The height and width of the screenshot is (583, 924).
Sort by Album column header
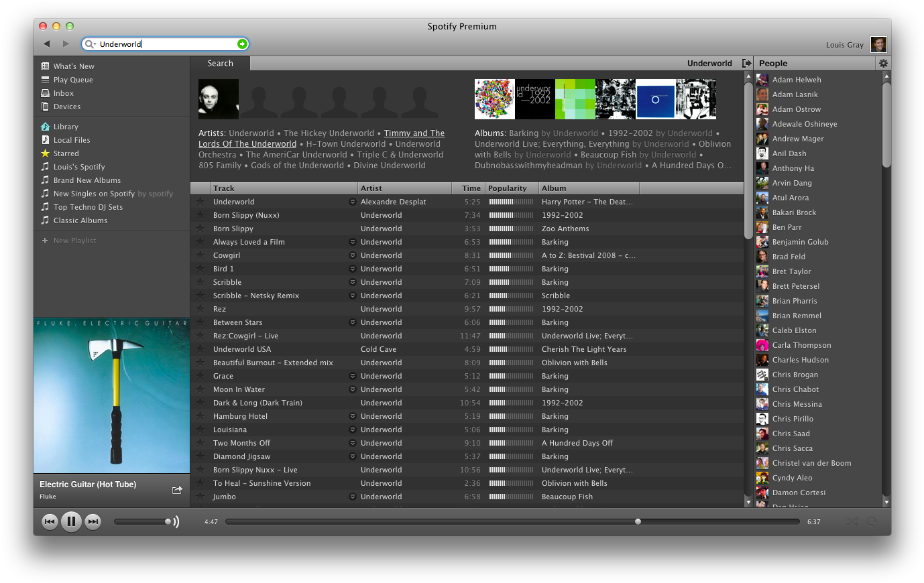tap(589, 188)
